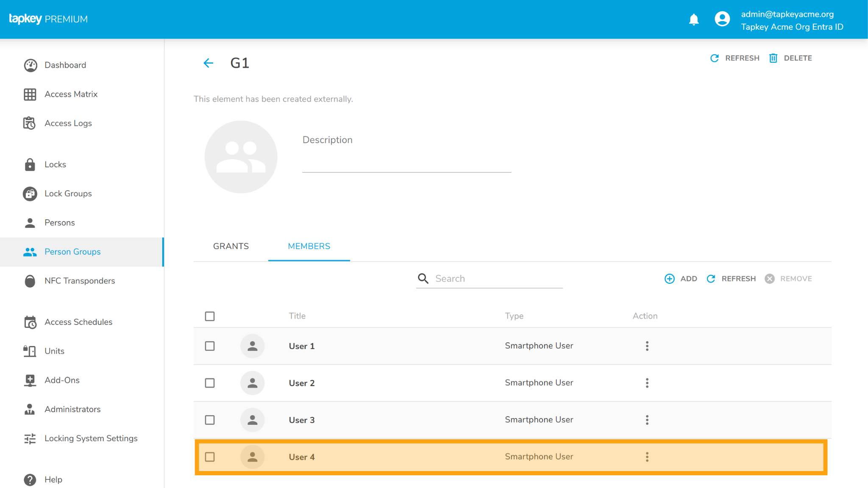Click the notification bell icon
Viewport: 868px width, 488px height.
694,19
